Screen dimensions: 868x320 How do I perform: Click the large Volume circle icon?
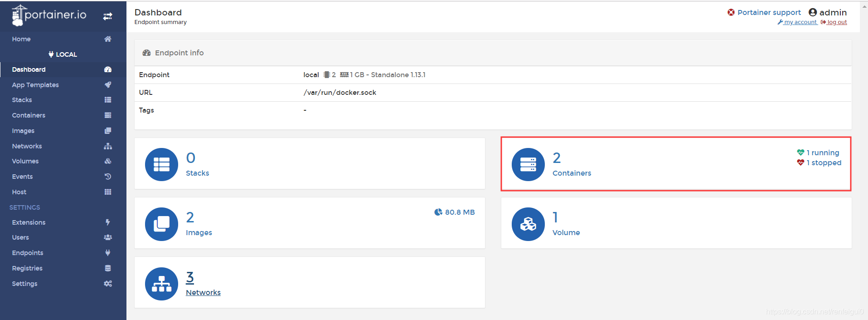coord(528,224)
